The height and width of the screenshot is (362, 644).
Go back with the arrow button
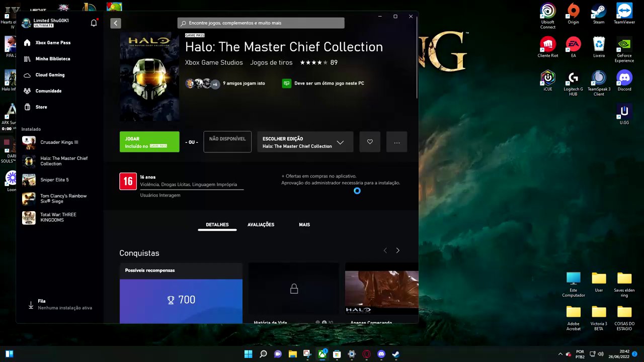[x=116, y=23]
